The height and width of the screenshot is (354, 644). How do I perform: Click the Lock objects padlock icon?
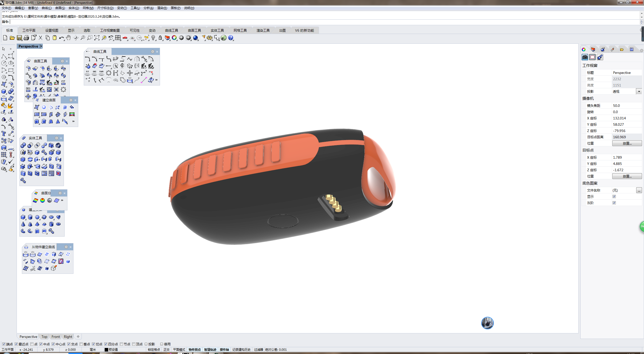[160, 38]
